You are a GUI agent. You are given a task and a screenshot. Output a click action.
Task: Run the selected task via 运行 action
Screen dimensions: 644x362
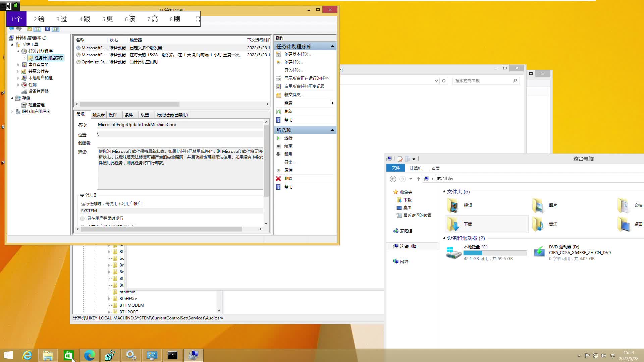[x=288, y=138]
